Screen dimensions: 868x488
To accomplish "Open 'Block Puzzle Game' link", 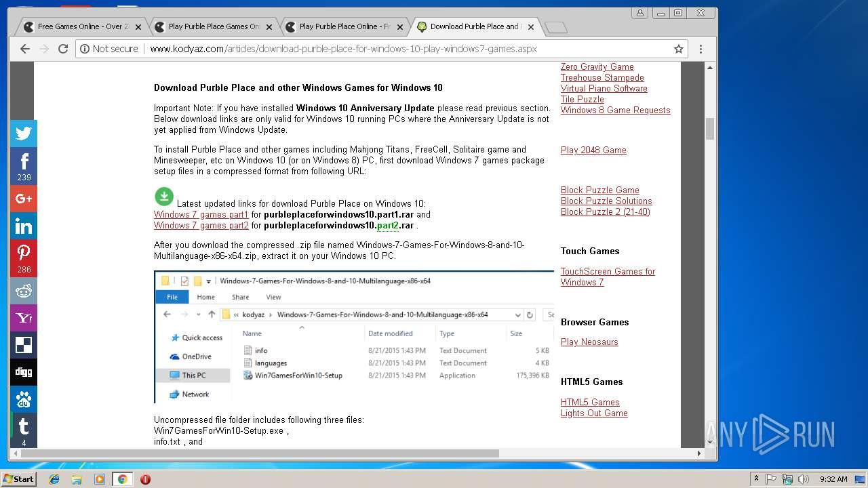I will pyautogui.click(x=600, y=190).
